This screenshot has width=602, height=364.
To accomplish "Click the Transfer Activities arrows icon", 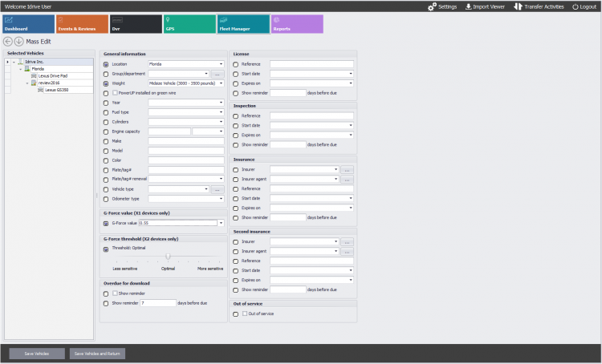I will pos(518,6).
